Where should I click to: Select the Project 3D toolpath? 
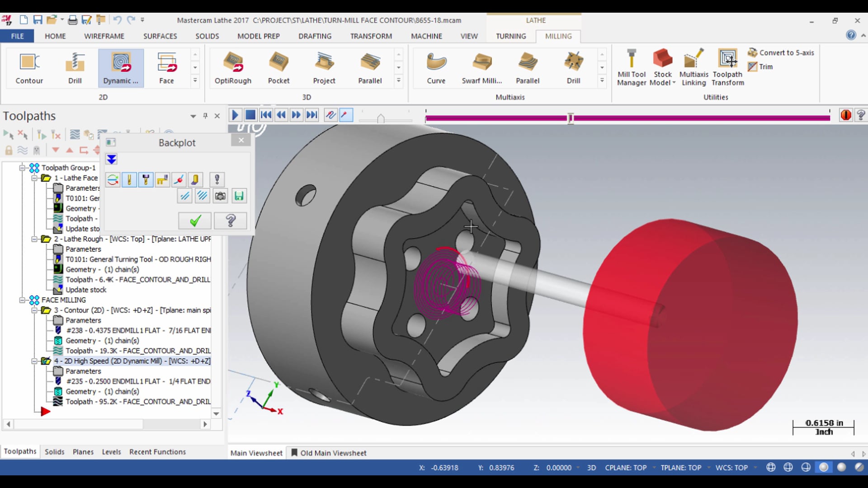coord(324,68)
